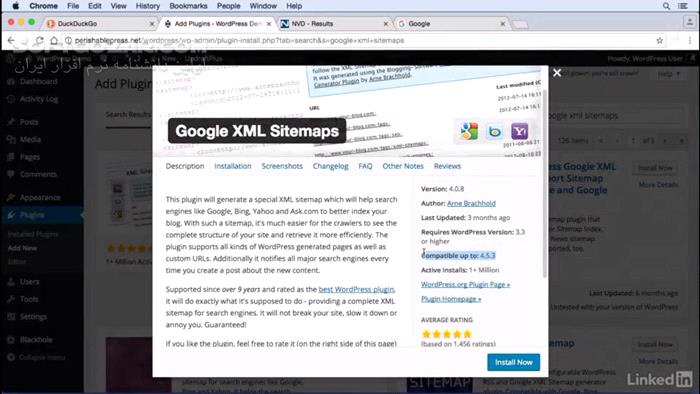Open Arne Brachhold author link
The height and width of the screenshot is (394, 700).
tap(471, 203)
